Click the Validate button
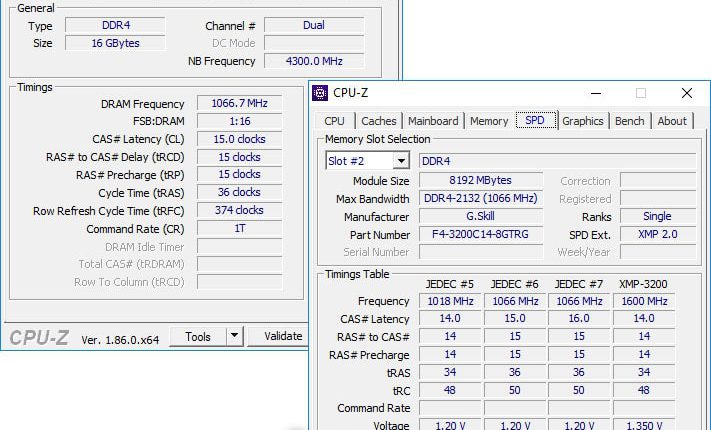 point(278,336)
